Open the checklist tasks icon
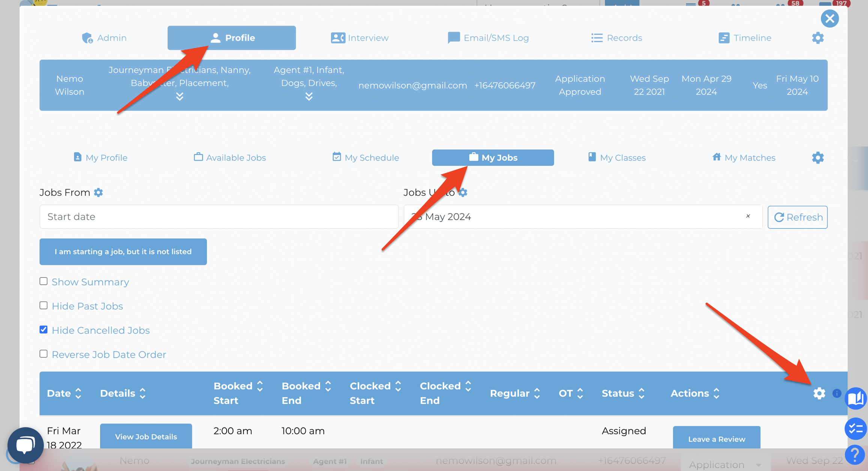 point(856,428)
